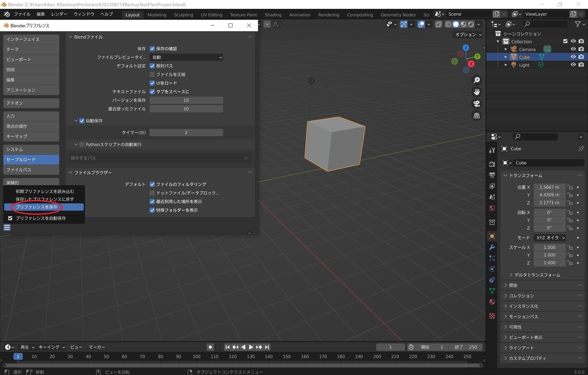Hide Cube with its eye icon in outliner

573,57
